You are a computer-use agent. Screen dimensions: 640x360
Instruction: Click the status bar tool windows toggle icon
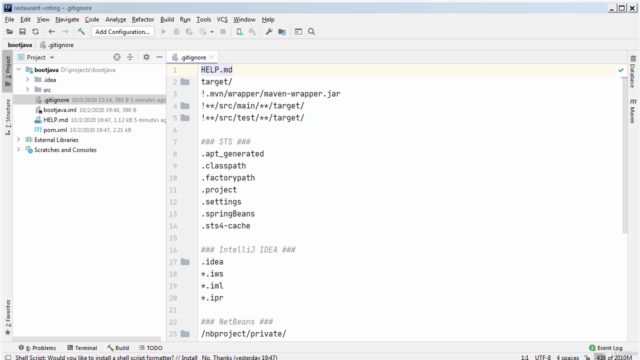coord(8,357)
